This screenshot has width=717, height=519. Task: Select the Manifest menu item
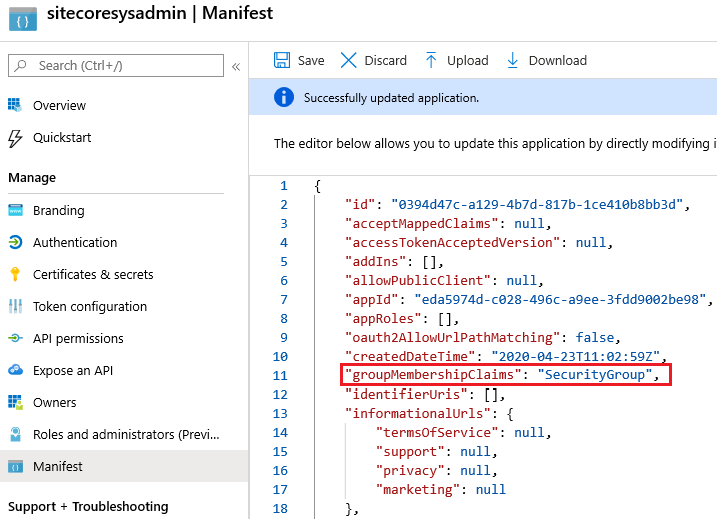124,466
